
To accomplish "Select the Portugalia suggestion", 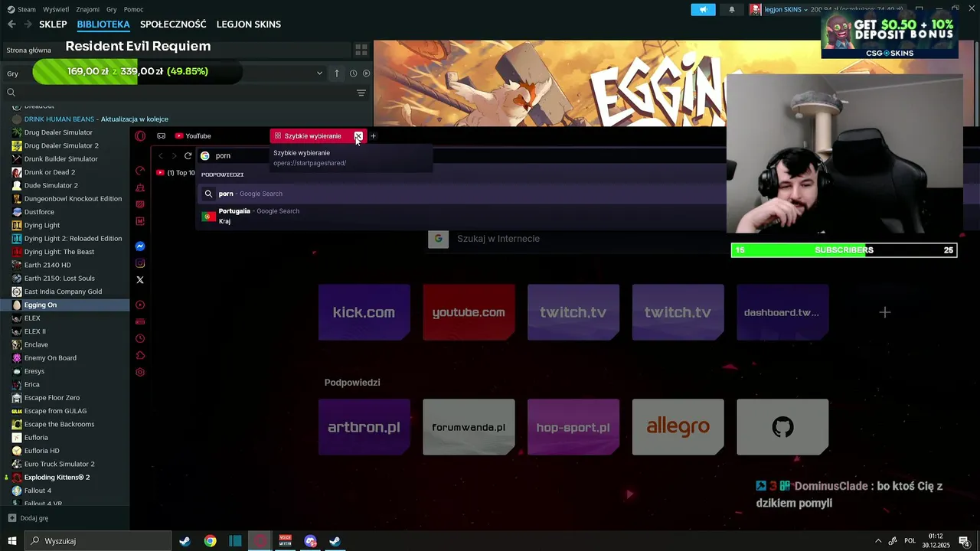I will (459, 216).
